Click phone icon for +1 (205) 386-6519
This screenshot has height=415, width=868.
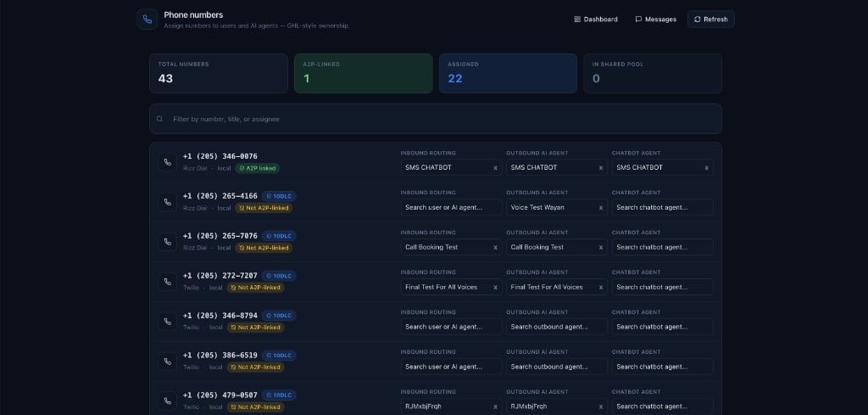point(168,362)
